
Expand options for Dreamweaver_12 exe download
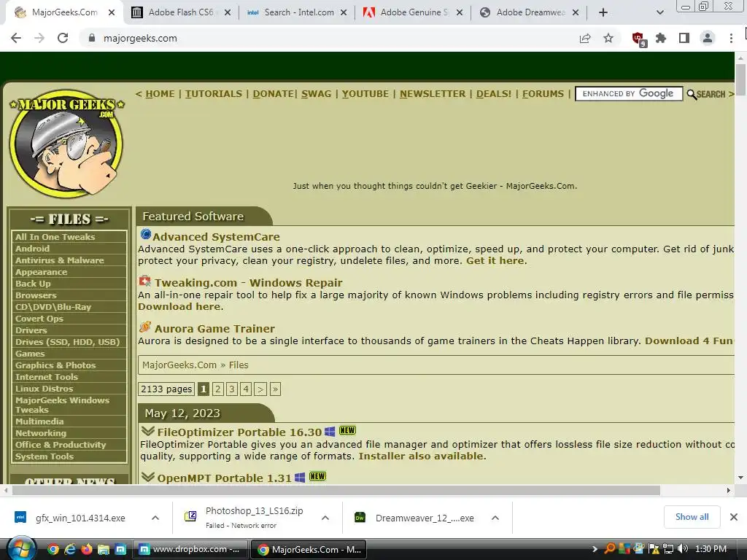click(495, 518)
